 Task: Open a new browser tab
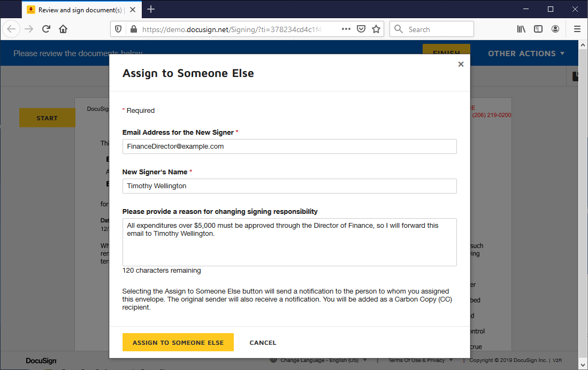151,10
